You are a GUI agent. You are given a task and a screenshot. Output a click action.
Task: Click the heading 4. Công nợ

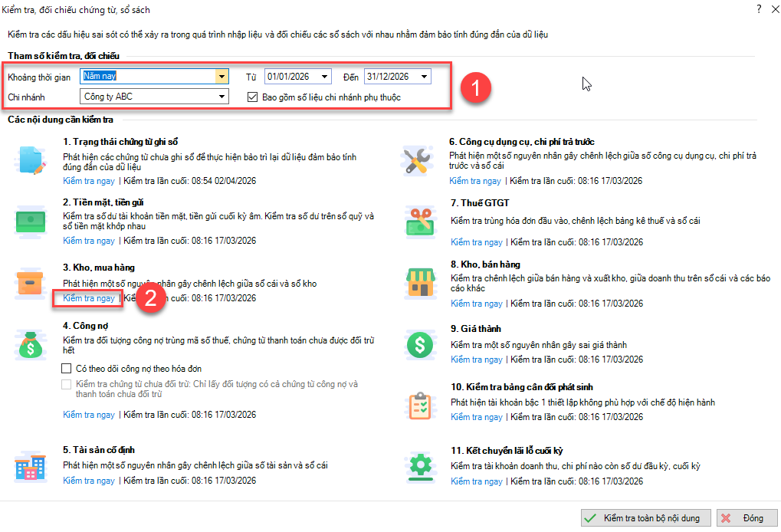point(86,326)
